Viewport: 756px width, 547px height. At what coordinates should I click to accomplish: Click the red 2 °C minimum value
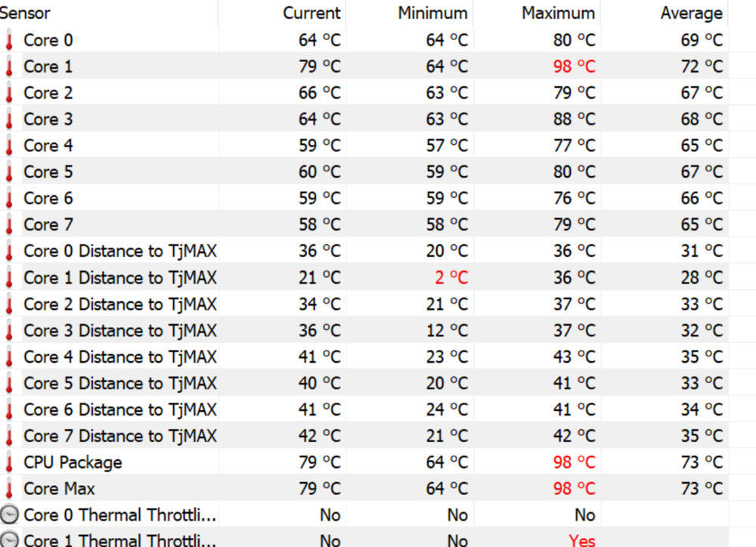(451, 277)
